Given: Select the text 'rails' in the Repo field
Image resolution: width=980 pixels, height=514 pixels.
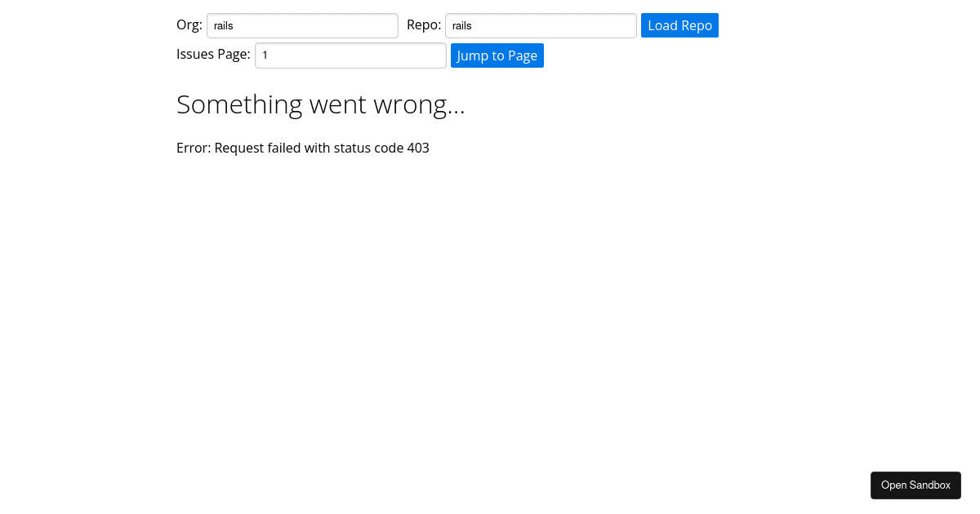Looking at the screenshot, I should [x=461, y=25].
